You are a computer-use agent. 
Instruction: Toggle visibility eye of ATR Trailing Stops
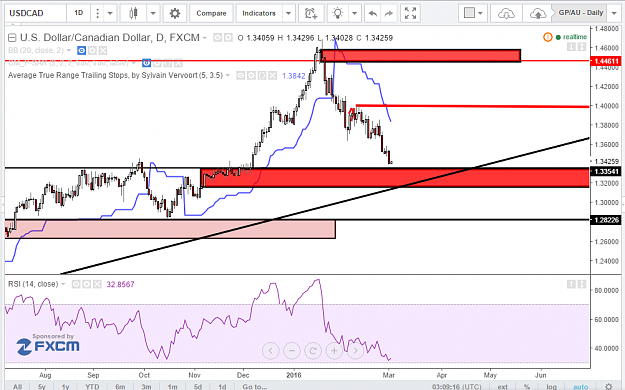tap(240, 75)
